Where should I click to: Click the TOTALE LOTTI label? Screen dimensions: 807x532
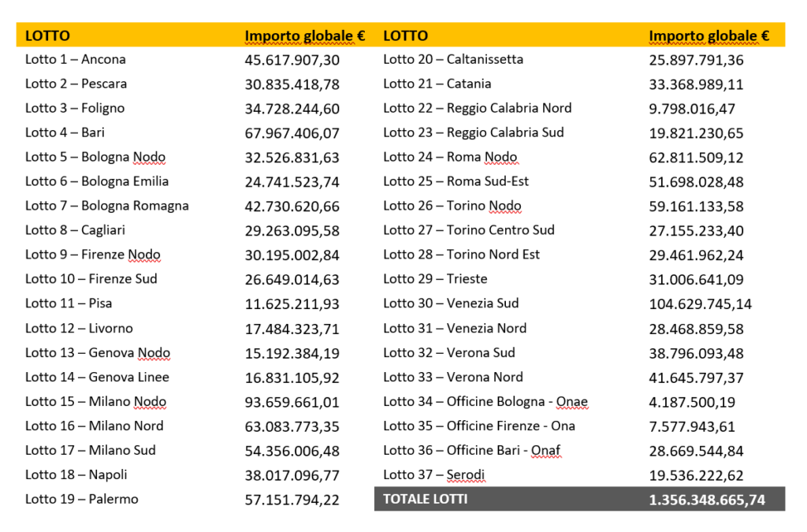pos(425,499)
